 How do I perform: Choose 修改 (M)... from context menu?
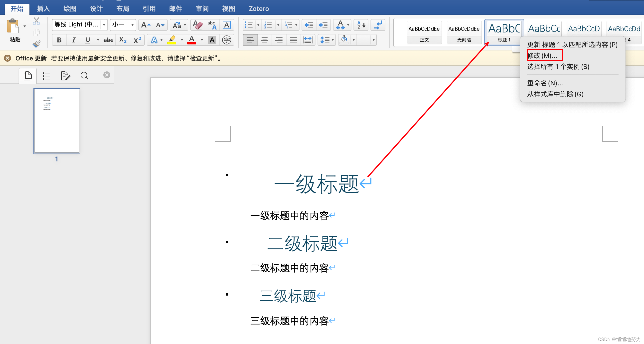pos(542,55)
